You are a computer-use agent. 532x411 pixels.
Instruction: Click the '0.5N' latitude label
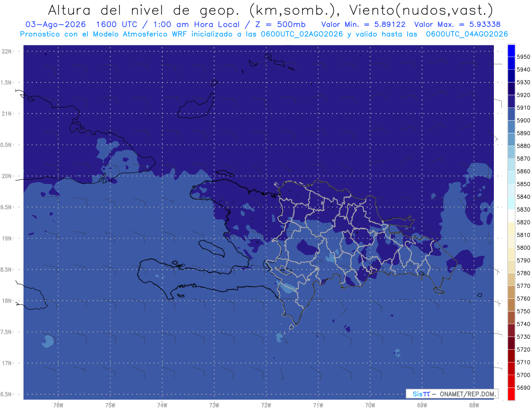coord(7,145)
